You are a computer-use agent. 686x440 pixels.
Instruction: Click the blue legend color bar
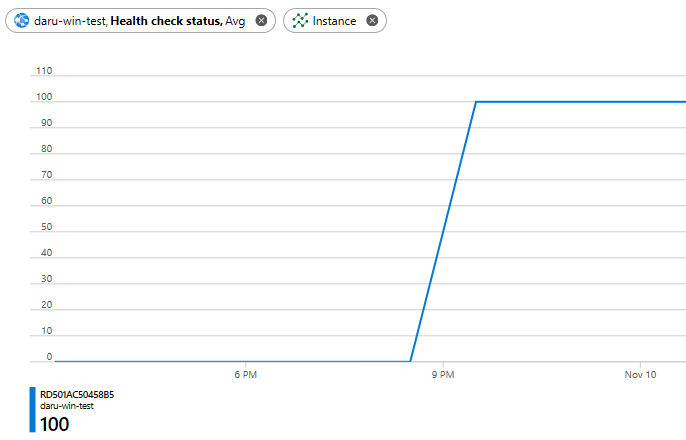coord(32,409)
